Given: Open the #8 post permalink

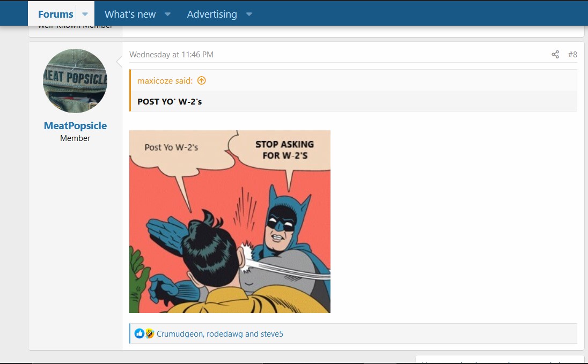Looking at the screenshot, I should 572,55.
